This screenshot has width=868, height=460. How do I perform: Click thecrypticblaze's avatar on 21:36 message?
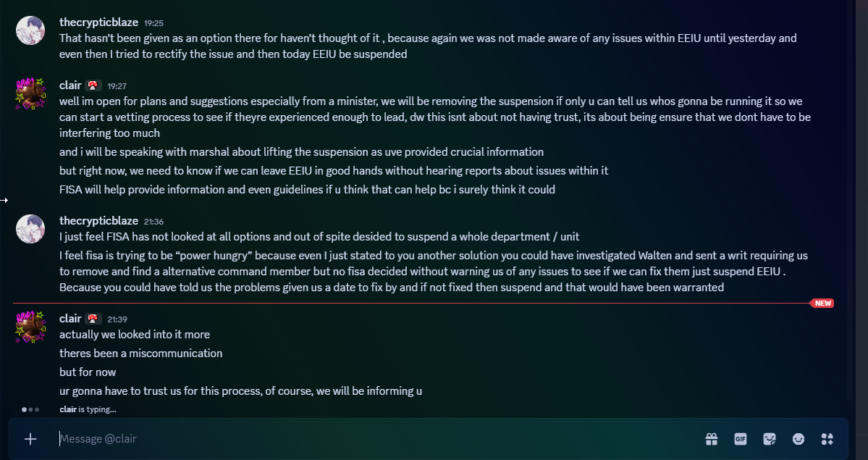[x=31, y=230]
